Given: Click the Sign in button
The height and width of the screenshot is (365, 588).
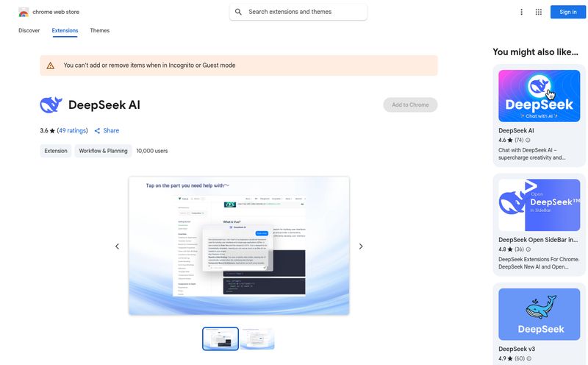Looking at the screenshot, I should [x=567, y=12].
